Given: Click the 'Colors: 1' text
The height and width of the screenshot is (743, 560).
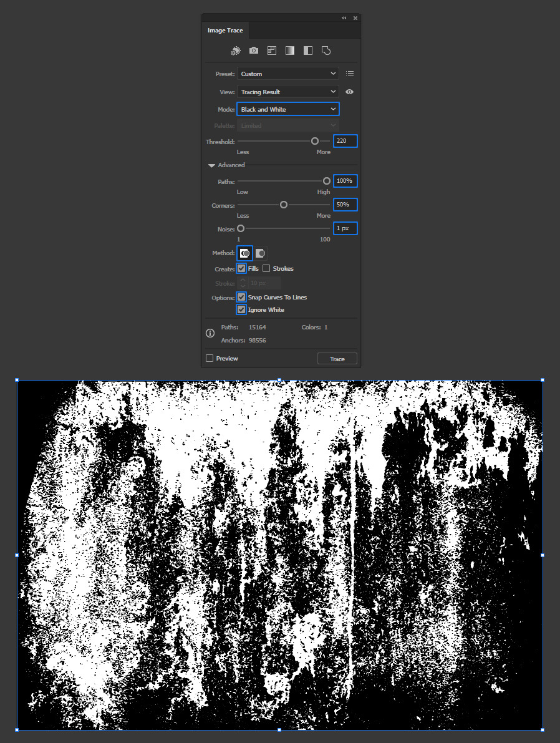Looking at the screenshot, I should point(314,327).
